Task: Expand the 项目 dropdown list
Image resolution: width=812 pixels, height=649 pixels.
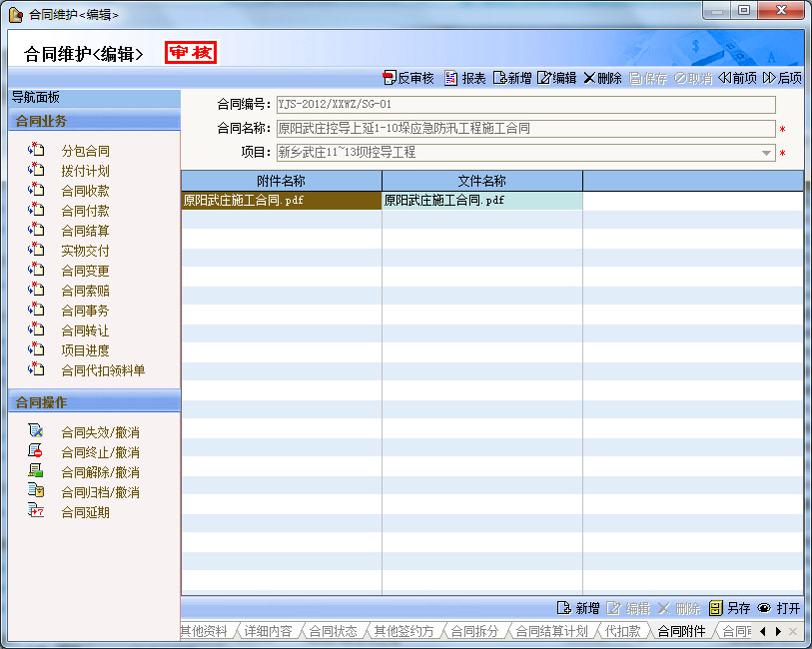Action: [x=767, y=153]
